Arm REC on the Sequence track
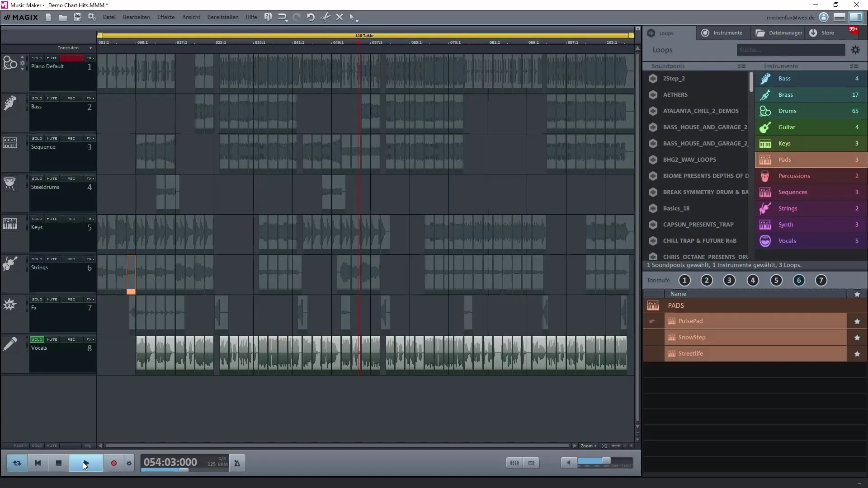Screen dimensions: 868x488 click(x=71, y=139)
